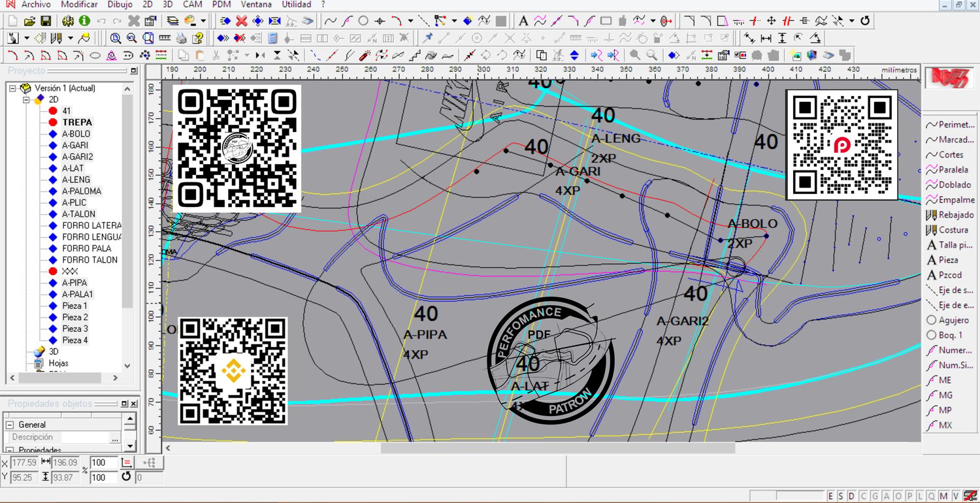Save the project with the floppy disk icon
This screenshot has height=503, width=980.
[x=46, y=21]
